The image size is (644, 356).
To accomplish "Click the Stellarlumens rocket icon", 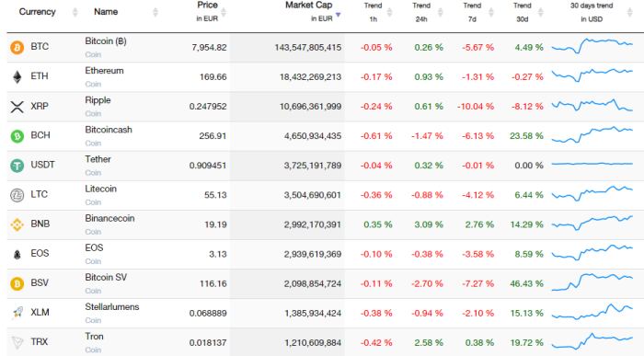I will coord(17,313).
